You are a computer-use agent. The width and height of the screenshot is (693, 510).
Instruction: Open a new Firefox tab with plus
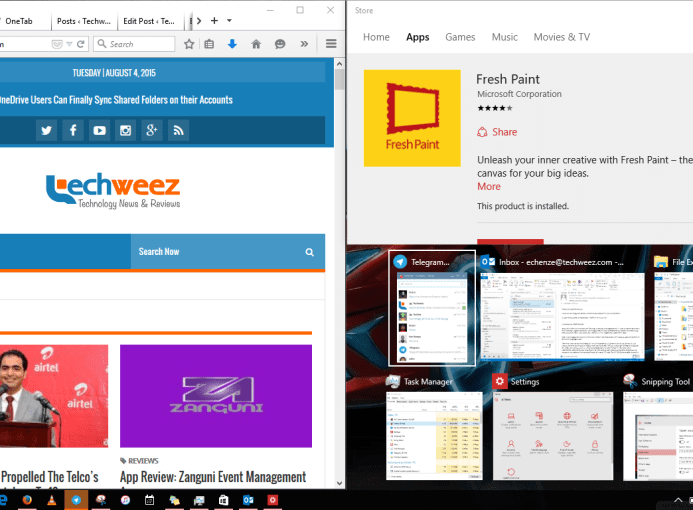pos(214,21)
